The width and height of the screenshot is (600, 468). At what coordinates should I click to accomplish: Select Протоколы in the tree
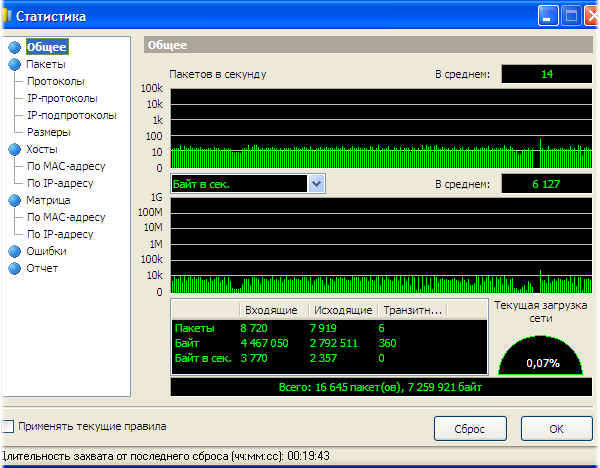click(55, 81)
